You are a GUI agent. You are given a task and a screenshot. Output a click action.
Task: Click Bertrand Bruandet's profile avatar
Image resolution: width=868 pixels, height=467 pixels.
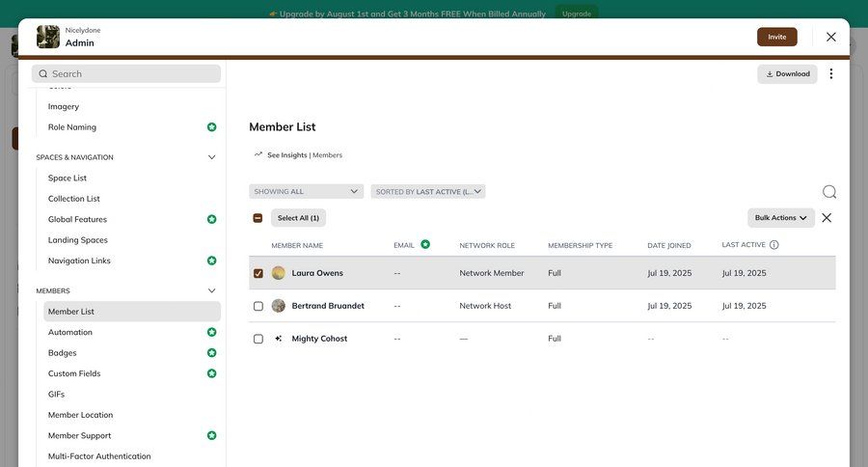(x=279, y=306)
